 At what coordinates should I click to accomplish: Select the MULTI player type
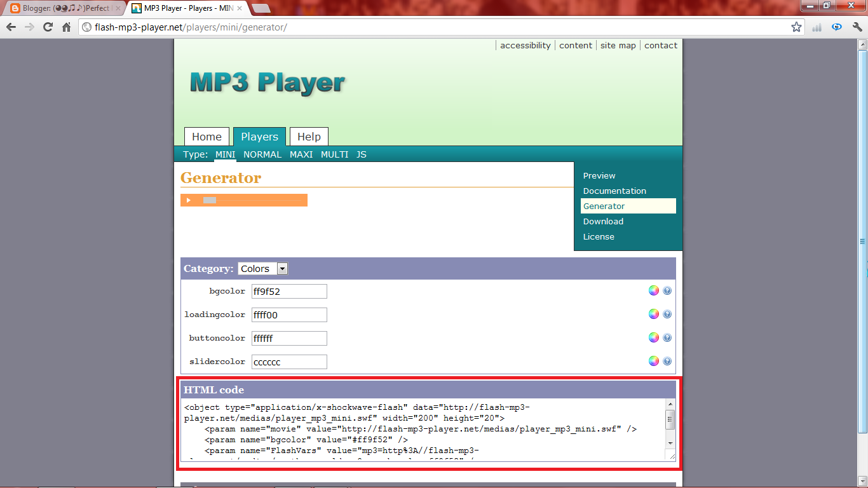coord(334,154)
